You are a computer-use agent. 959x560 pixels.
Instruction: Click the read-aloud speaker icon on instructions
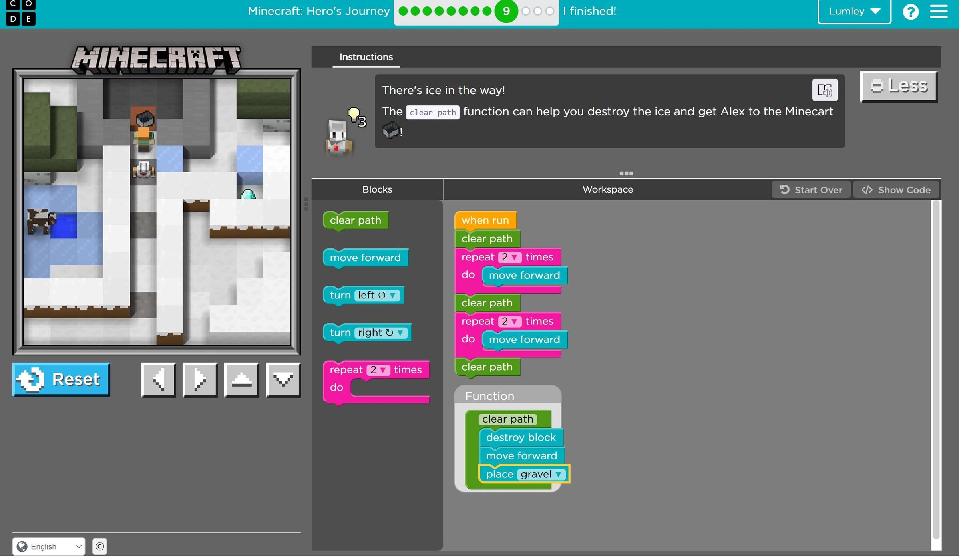click(825, 90)
